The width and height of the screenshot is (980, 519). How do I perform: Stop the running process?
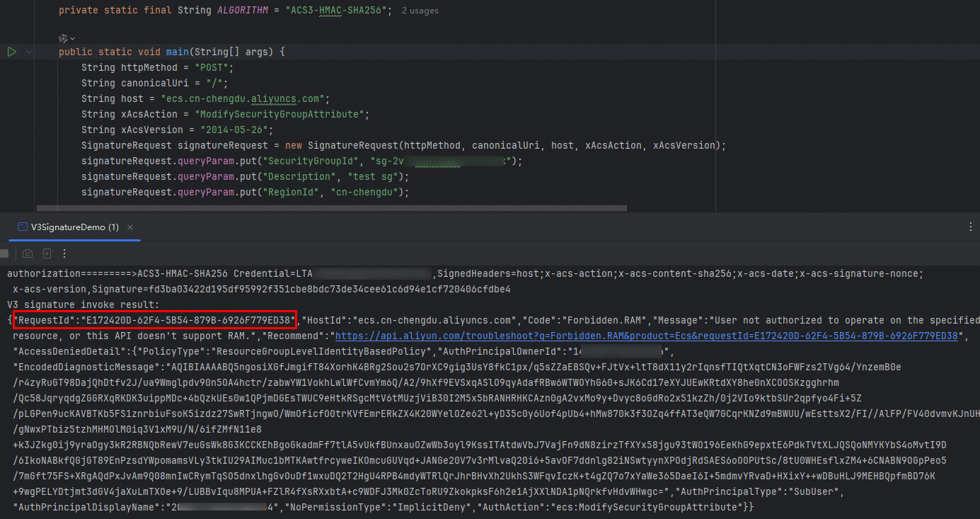click(x=4, y=253)
